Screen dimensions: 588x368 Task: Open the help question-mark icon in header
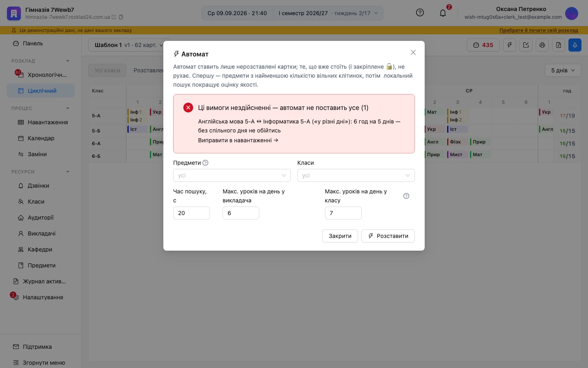420,13
